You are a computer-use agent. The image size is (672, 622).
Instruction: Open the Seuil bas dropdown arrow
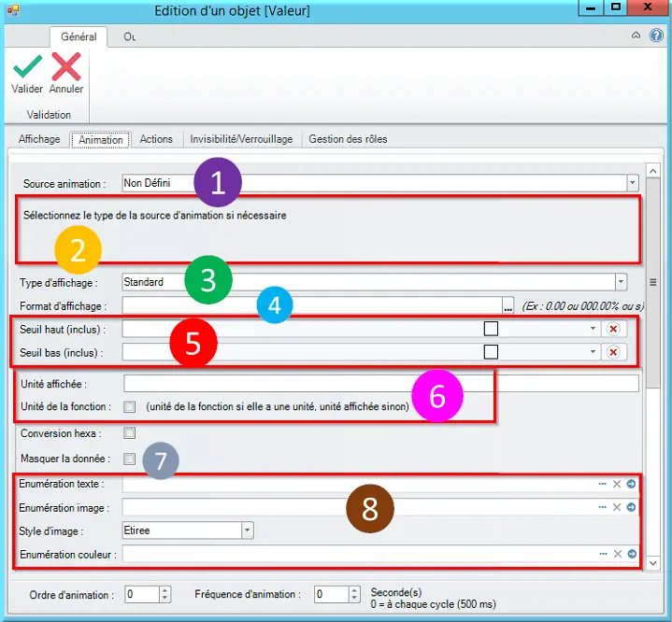[593, 352]
